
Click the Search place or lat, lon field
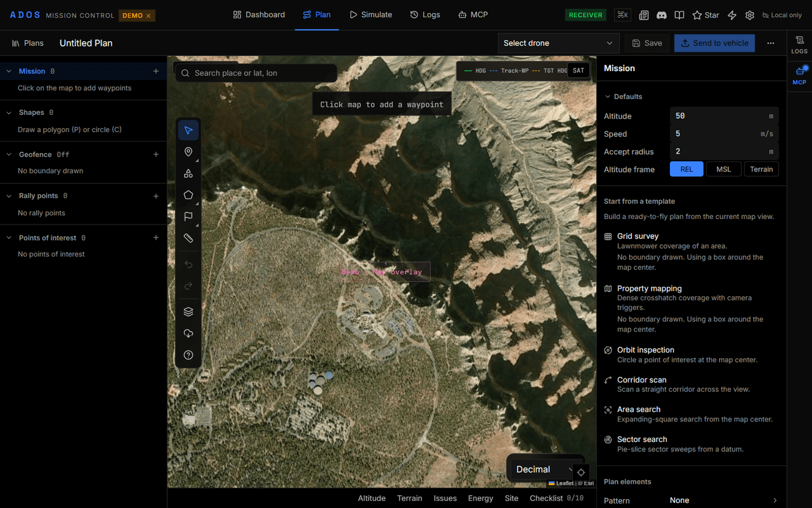(x=256, y=73)
